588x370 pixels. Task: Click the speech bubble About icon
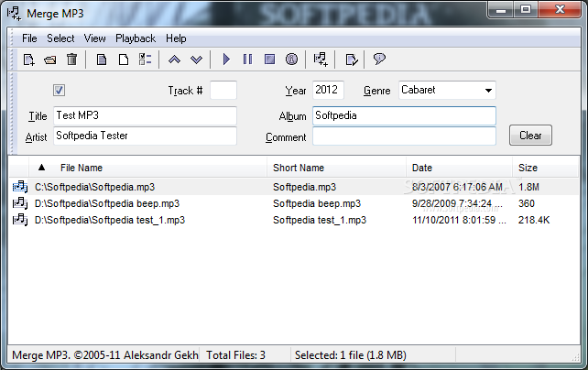click(x=379, y=59)
